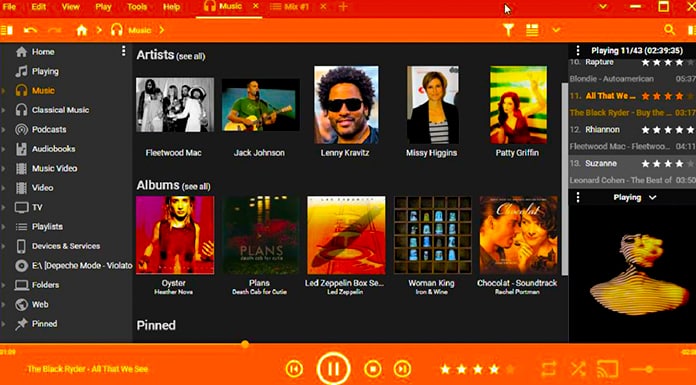Open Classical Music headphones icon
The image size is (696, 385).
point(21,110)
